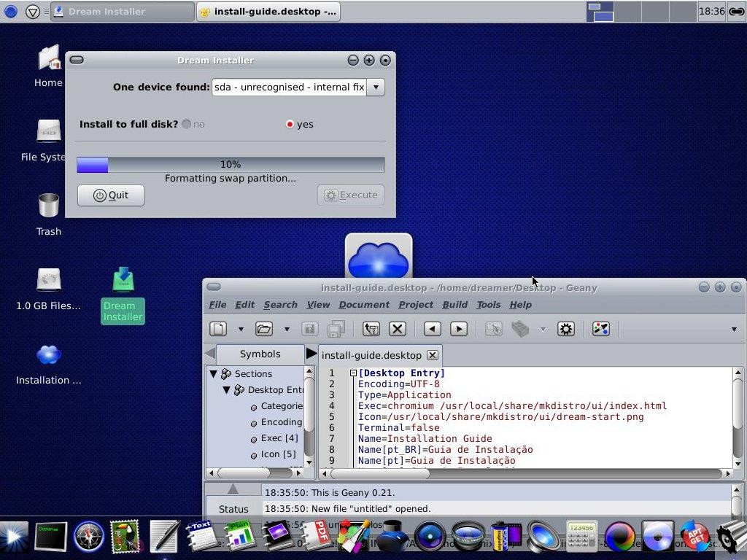The width and height of the screenshot is (747, 560).
Task: Launch the APT GET package icon in dock
Action: [x=695, y=537]
